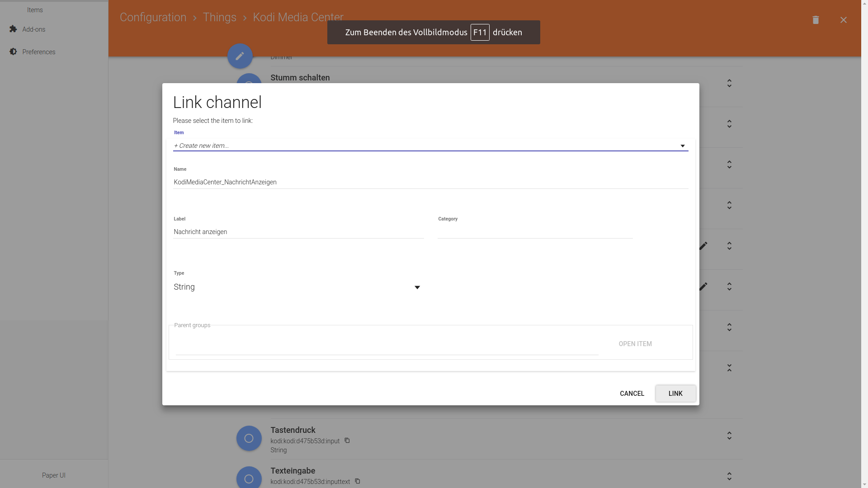Image resolution: width=868 pixels, height=488 pixels.
Task: Click the blue pencil edit button
Action: pyautogui.click(x=240, y=56)
